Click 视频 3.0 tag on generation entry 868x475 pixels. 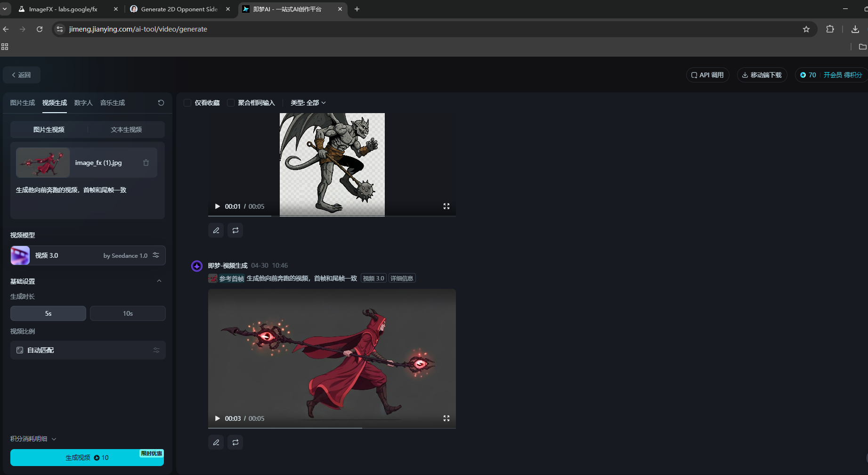pyautogui.click(x=373, y=278)
